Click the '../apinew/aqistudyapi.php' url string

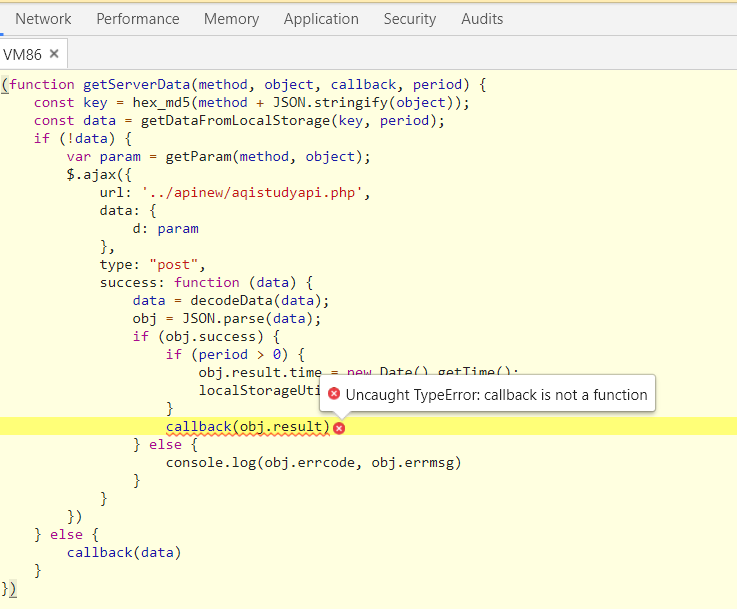(x=252, y=193)
